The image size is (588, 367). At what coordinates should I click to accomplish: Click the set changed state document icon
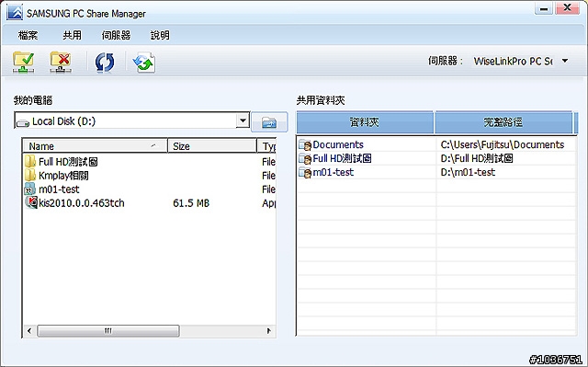point(144,63)
